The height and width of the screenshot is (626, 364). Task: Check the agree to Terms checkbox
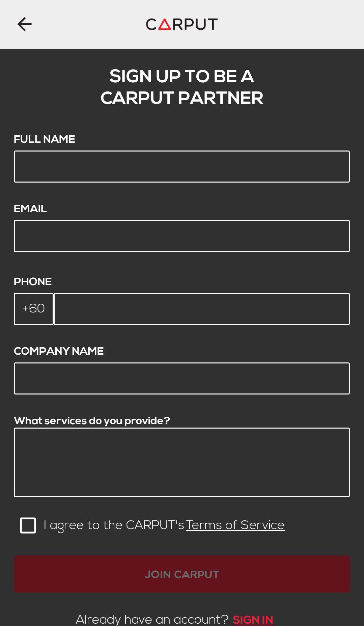(28, 525)
